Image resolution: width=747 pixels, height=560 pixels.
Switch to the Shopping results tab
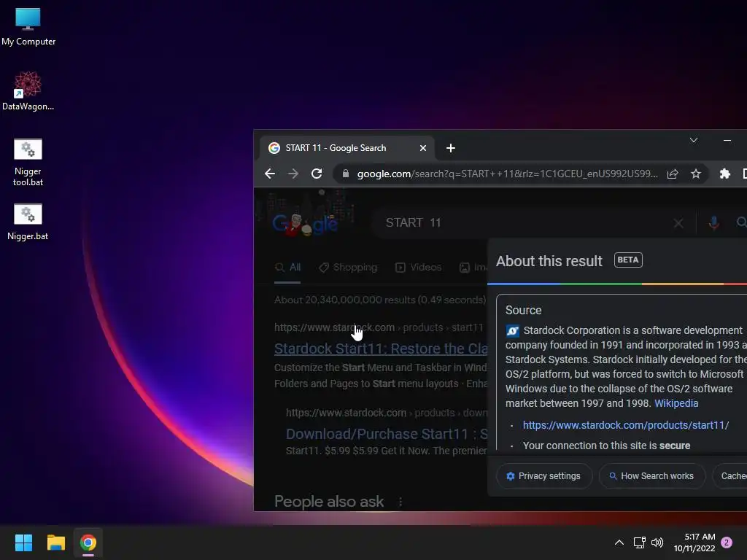348,267
